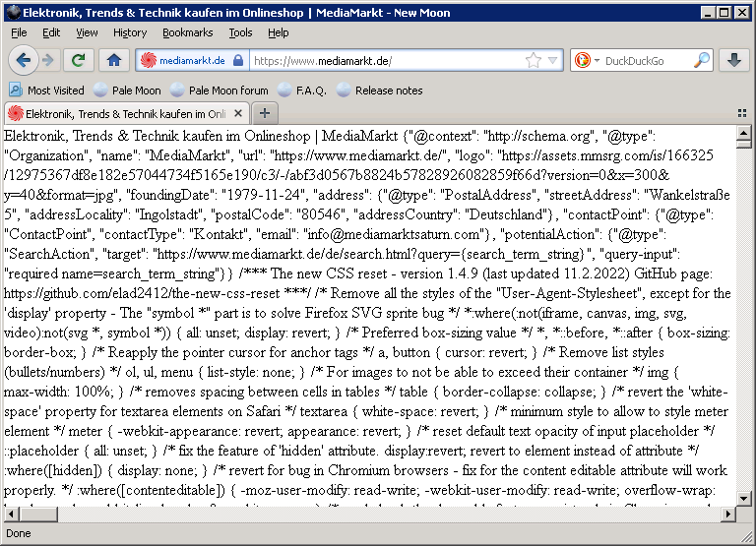Click the text '1979-11-24' founding date
This screenshot has width=756, height=546.
click(264, 195)
